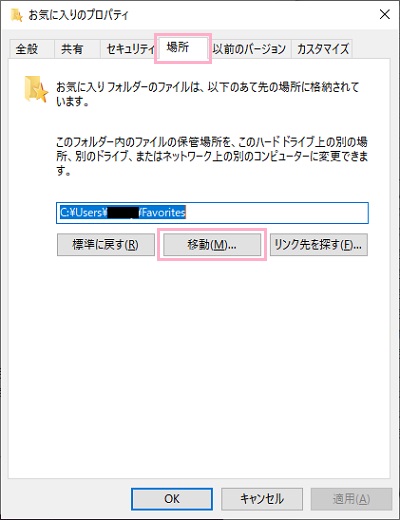Click the 標準に戻す(R) button
Image resolution: width=400 pixels, height=520 pixels.
pyautogui.click(x=106, y=245)
